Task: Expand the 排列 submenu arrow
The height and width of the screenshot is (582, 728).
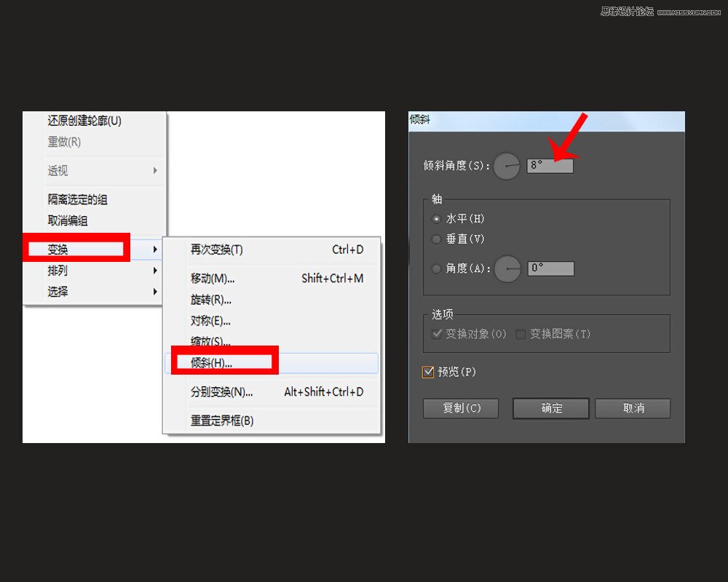Action: coord(155,269)
